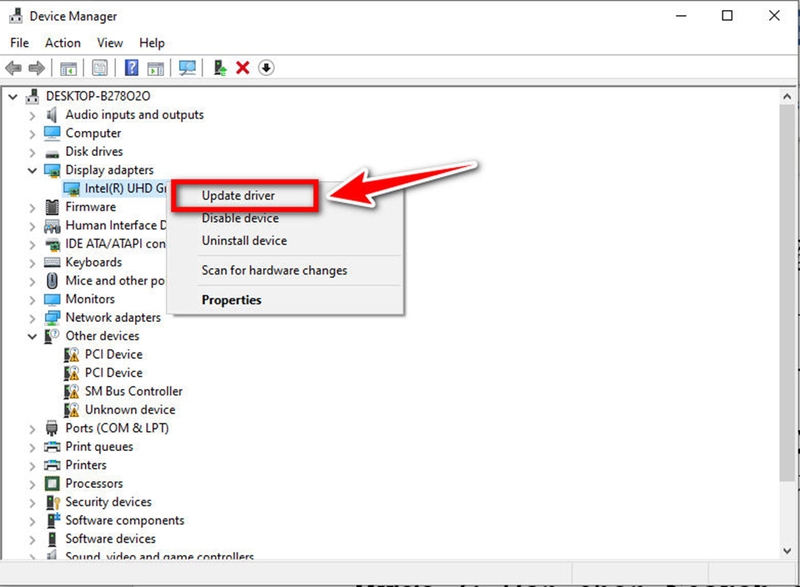Click the Show/Hide Console Tree toolbar icon
Image resolution: width=800 pixels, height=587 pixels.
pos(69,68)
